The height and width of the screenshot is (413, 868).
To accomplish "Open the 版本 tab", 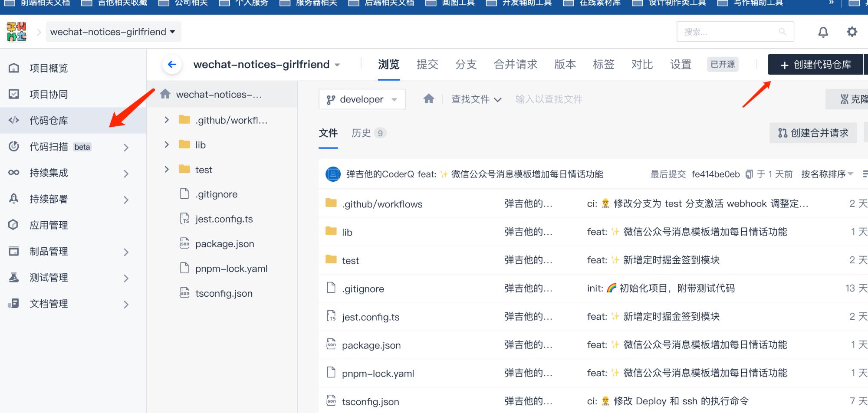I will tap(565, 65).
